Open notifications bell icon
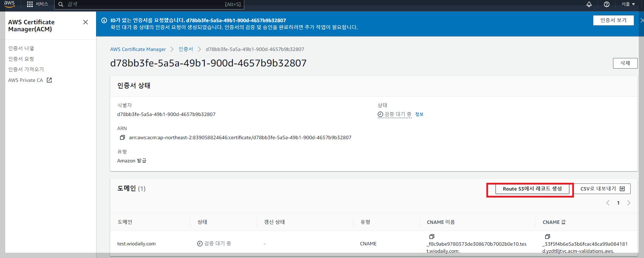The height and width of the screenshot is (258, 644). (589, 4)
